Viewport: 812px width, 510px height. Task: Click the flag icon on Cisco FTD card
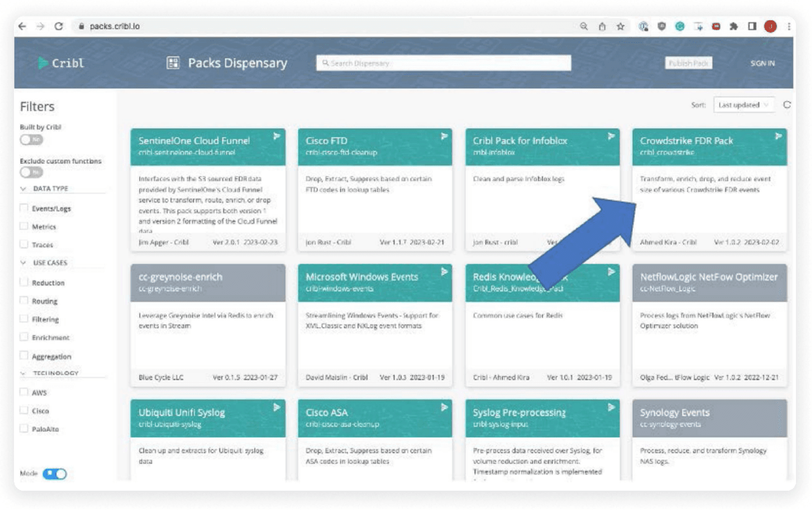(x=444, y=136)
